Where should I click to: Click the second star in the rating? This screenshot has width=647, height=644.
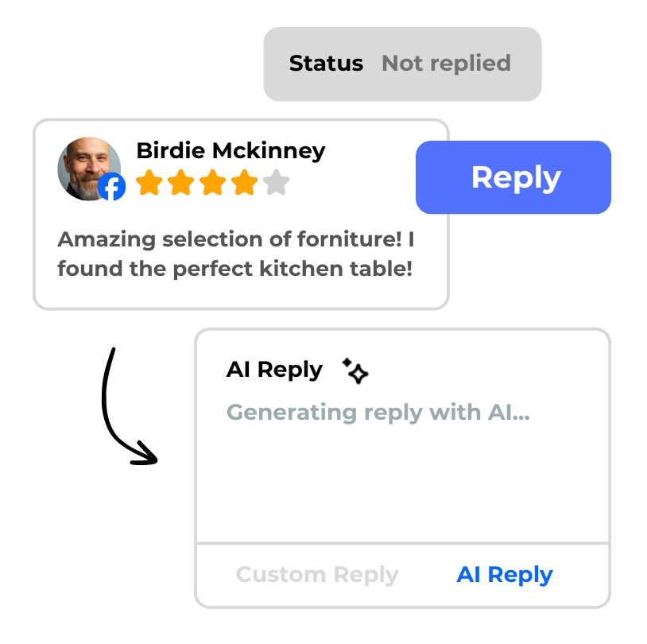(x=181, y=182)
